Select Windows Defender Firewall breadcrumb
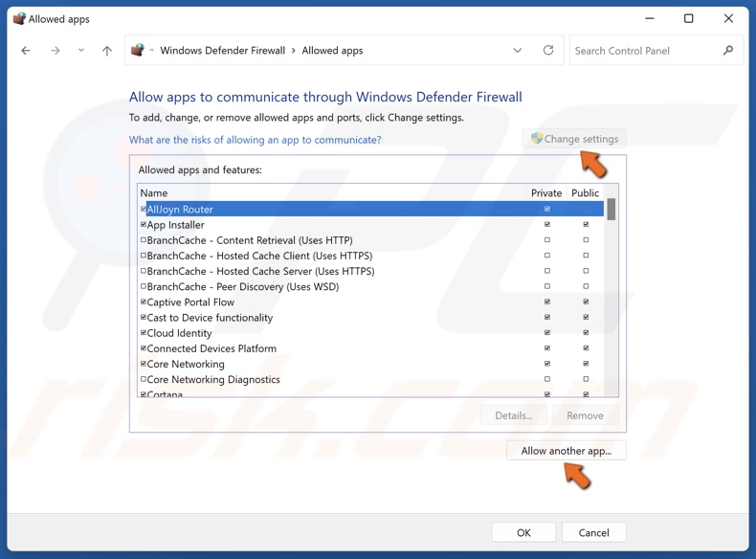 (x=222, y=51)
